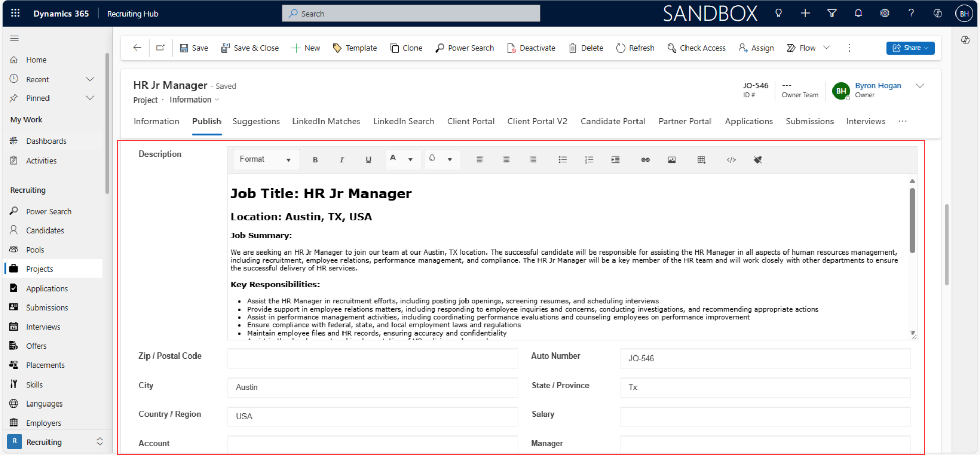Open the Client Portal V2 tab
Screen dimensions: 980x457
[x=537, y=121]
